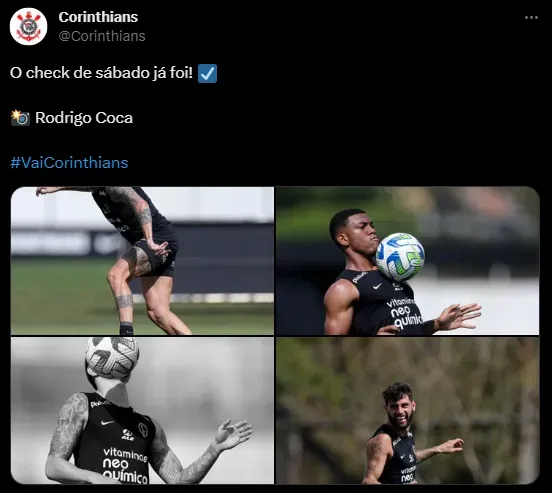Open the #VaiCorinthians hashtag
The height and width of the screenshot is (493, 552).
pos(69,163)
